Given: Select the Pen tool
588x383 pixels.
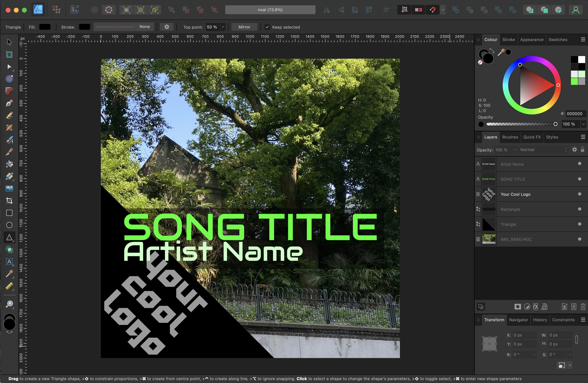Looking at the screenshot, I should 9,103.
